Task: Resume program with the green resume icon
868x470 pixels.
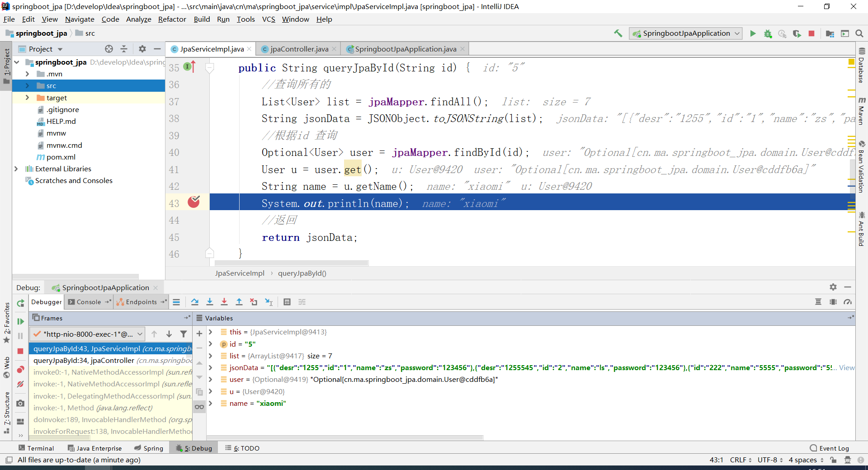Action: [20, 321]
